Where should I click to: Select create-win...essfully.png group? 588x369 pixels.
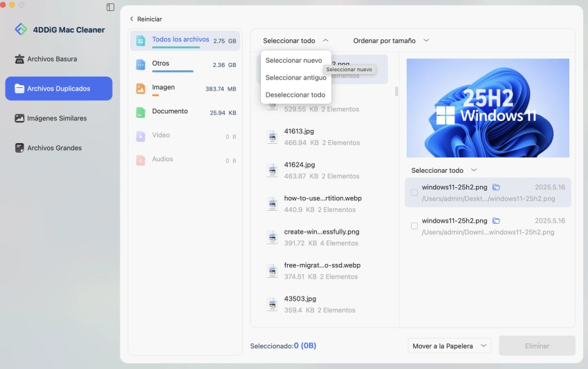coord(322,237)
